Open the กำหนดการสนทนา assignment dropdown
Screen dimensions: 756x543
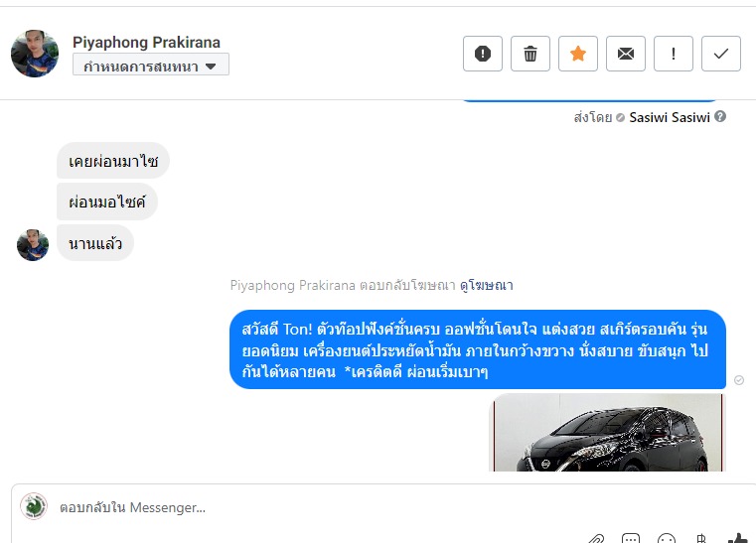[x=151, y=66]
